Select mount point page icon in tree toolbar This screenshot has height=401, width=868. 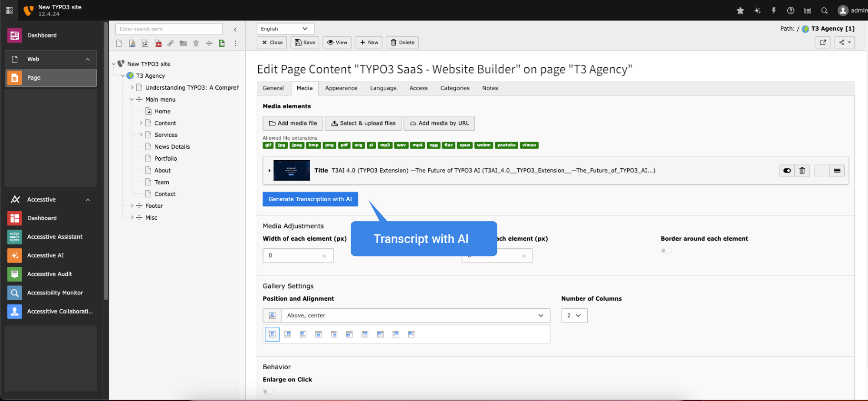pos(158,43)
